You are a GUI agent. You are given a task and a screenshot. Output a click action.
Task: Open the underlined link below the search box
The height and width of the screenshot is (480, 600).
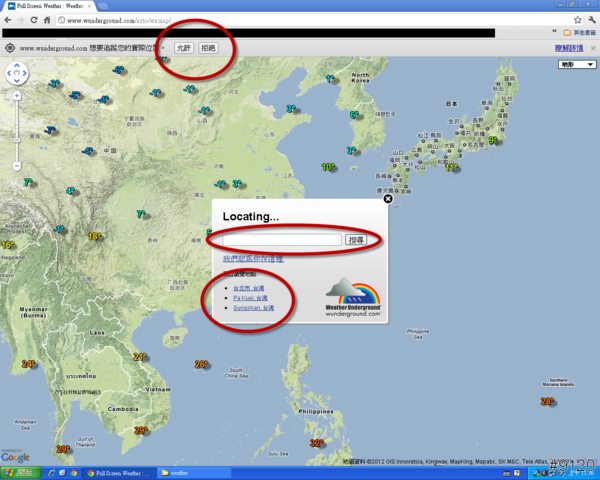[253, 259]
